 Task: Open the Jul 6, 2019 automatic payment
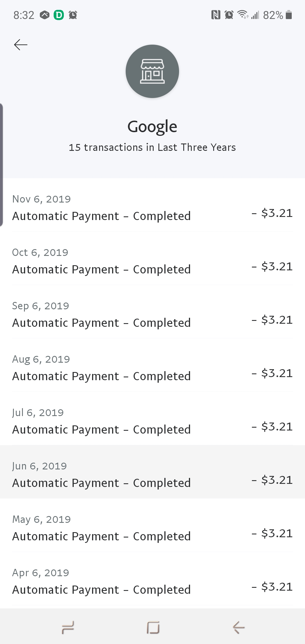tap(152, 421)
